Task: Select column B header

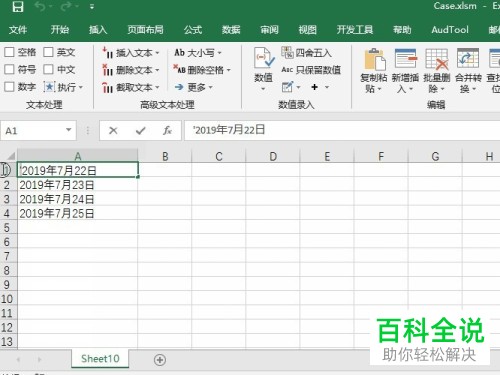Action: coord(165,156)
